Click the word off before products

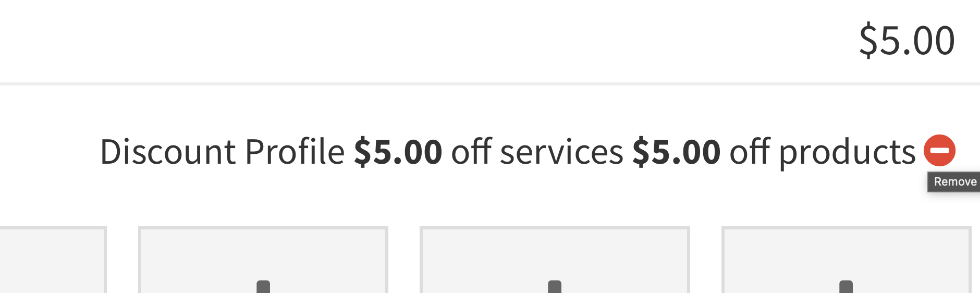coord(750,152)
